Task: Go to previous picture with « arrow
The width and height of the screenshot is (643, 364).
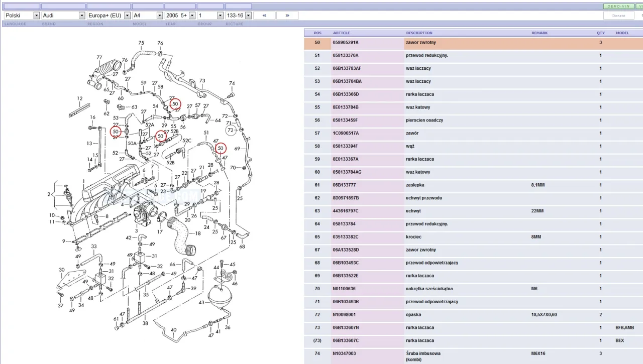Action: 264,16
